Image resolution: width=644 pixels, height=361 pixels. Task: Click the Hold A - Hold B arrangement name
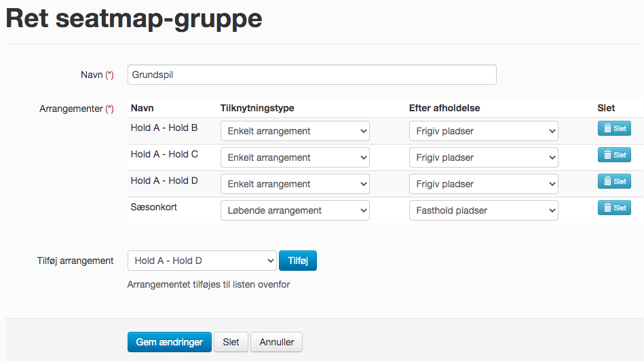(x=164, y=128)
